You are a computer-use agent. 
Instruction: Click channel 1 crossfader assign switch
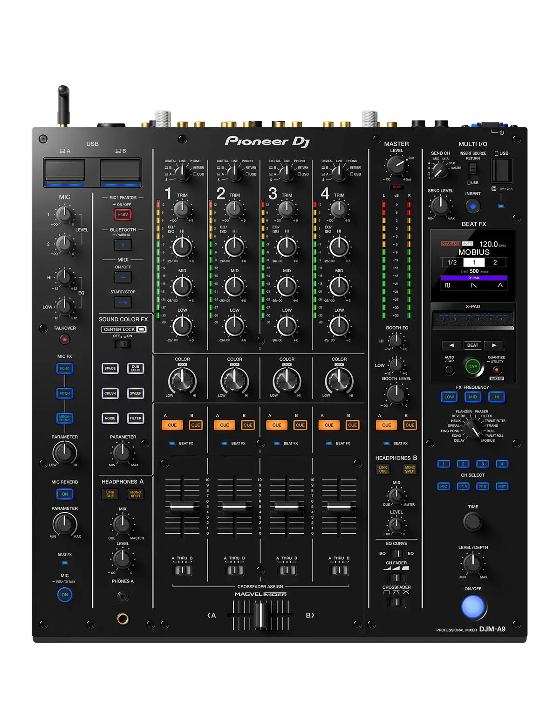click(182, 570)
